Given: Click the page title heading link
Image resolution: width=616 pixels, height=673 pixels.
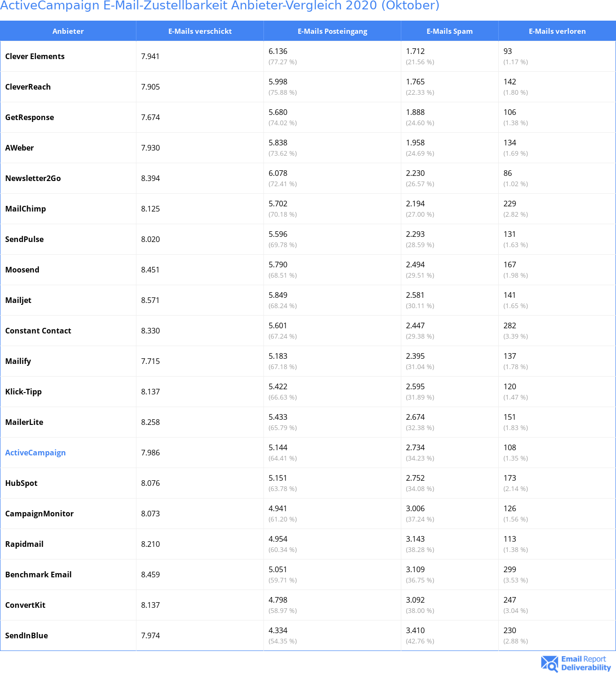Looking at the screenshot, I should tap(220, 6).
